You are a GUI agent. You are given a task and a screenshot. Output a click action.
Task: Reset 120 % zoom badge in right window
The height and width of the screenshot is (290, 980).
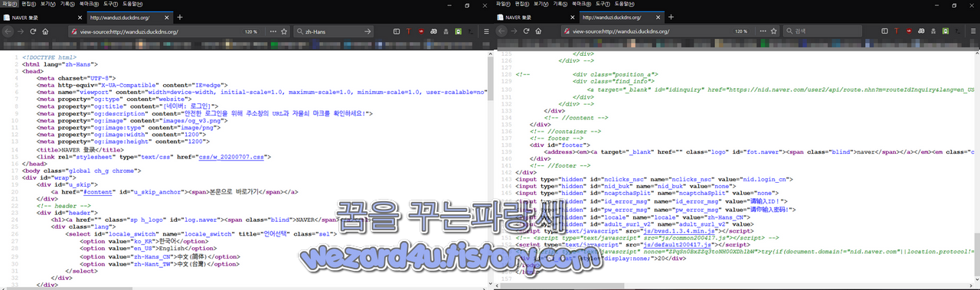coord(742,31)
